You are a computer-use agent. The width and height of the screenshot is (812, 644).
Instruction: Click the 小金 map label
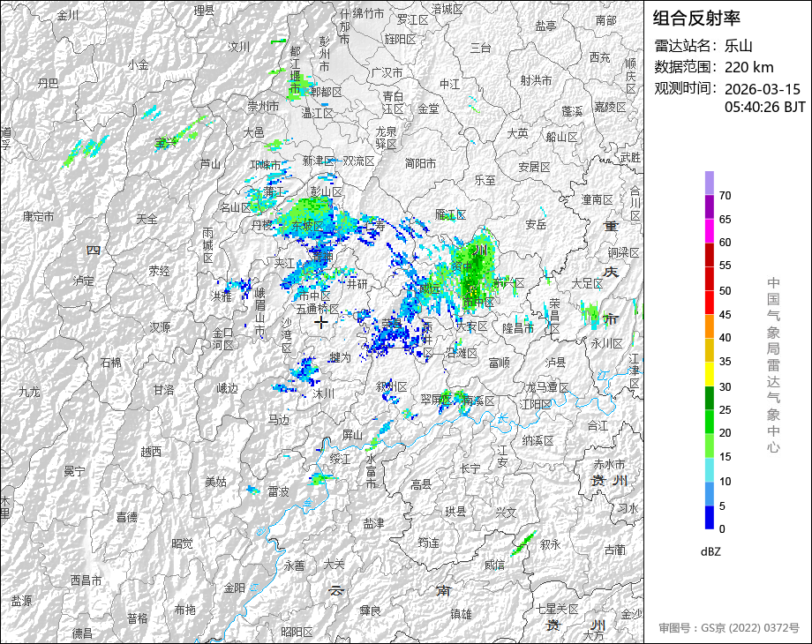coord(139,64)
